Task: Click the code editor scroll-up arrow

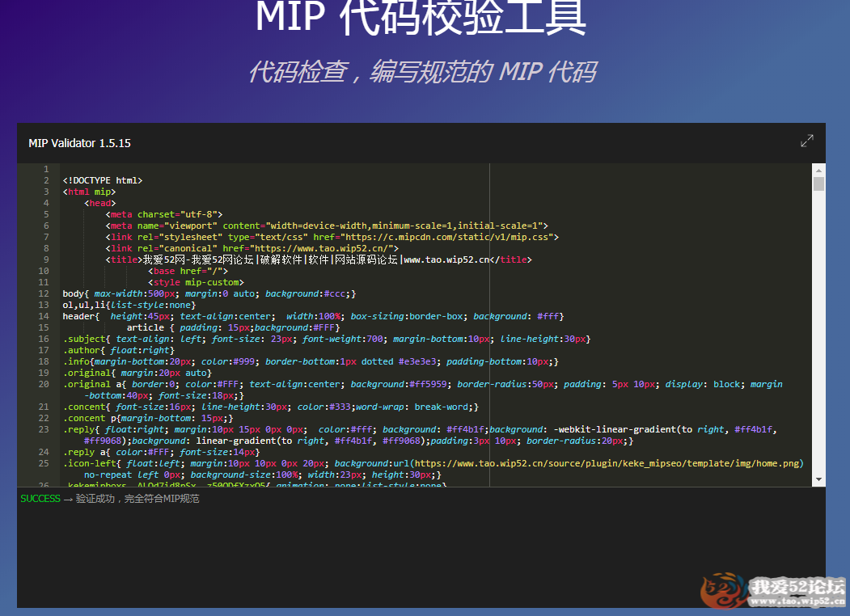Action: coord(818,170)
